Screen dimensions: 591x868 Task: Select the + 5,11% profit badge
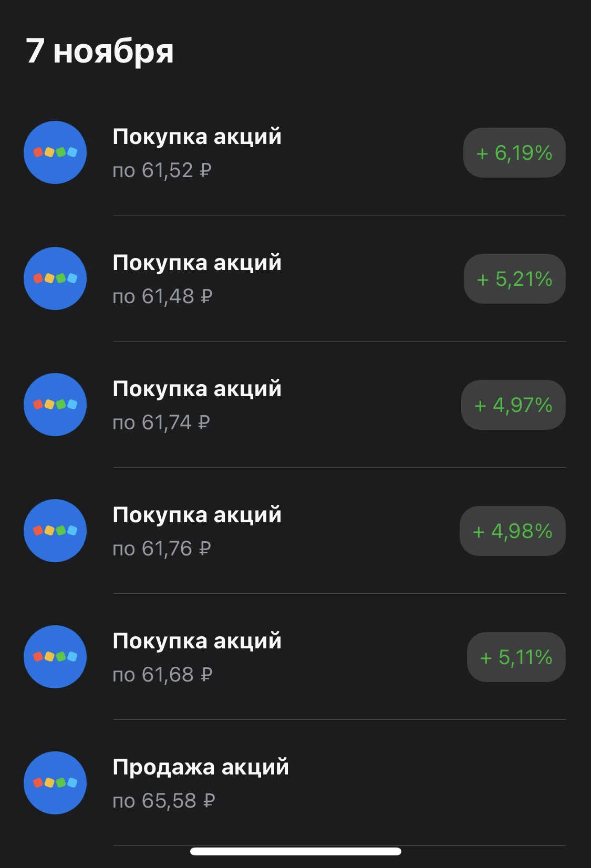[516, 657]
